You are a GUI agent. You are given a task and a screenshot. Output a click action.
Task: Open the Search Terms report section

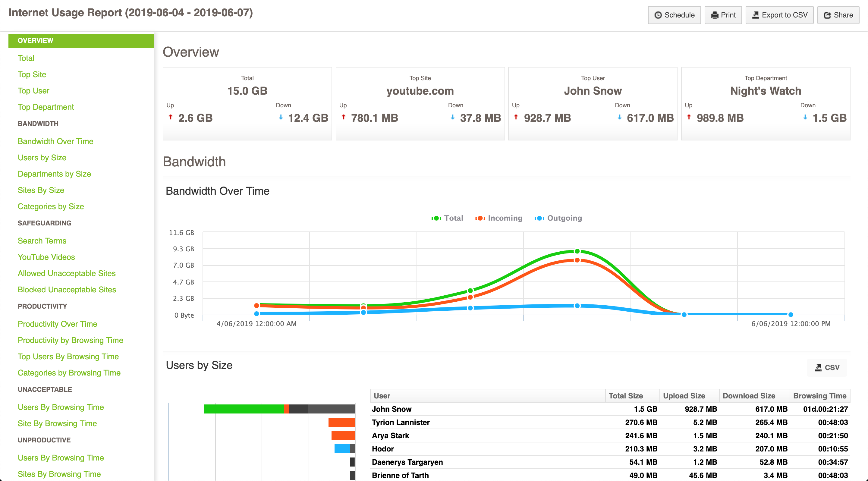pyautogui.click(x=42, y=241)
